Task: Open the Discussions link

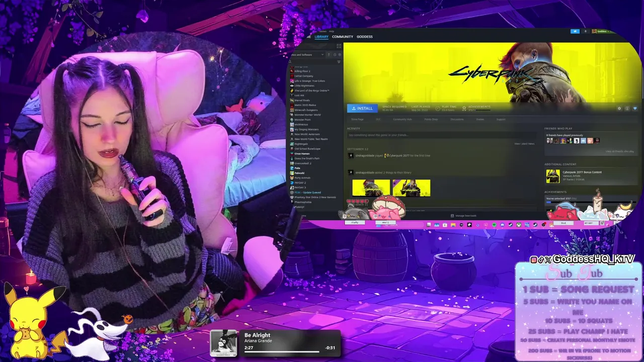Action: point(457,119)
